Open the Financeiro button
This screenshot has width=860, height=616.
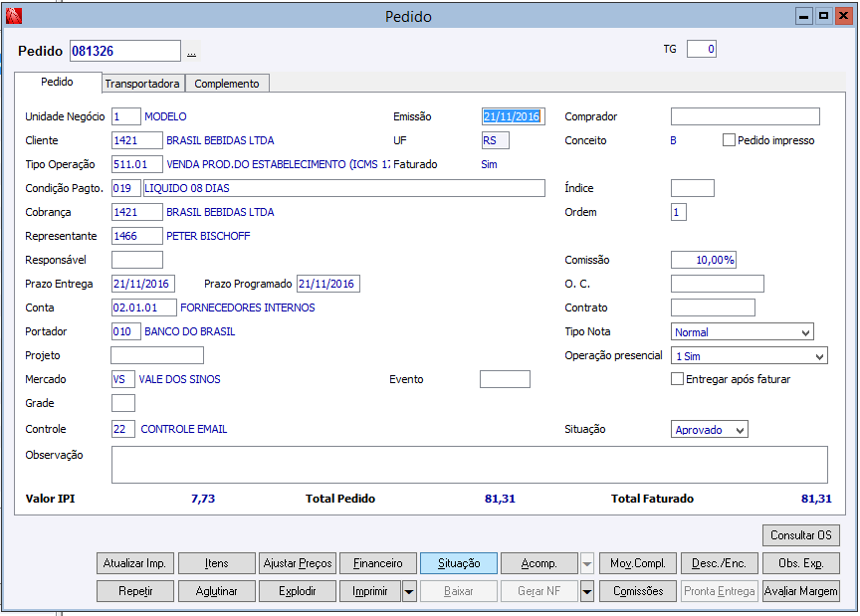point(378,563)
